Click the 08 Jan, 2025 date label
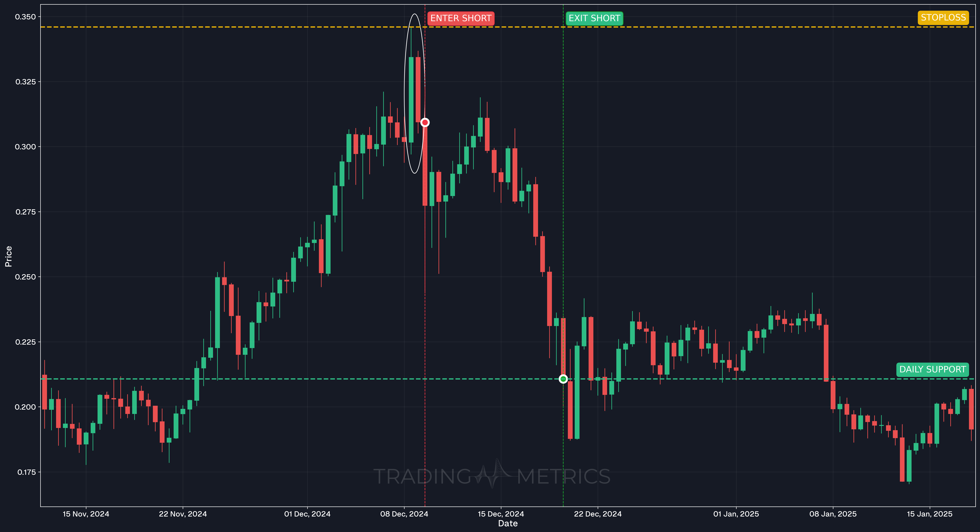The height and width of the screenshot is (532, 980). (x=833, y=514)
